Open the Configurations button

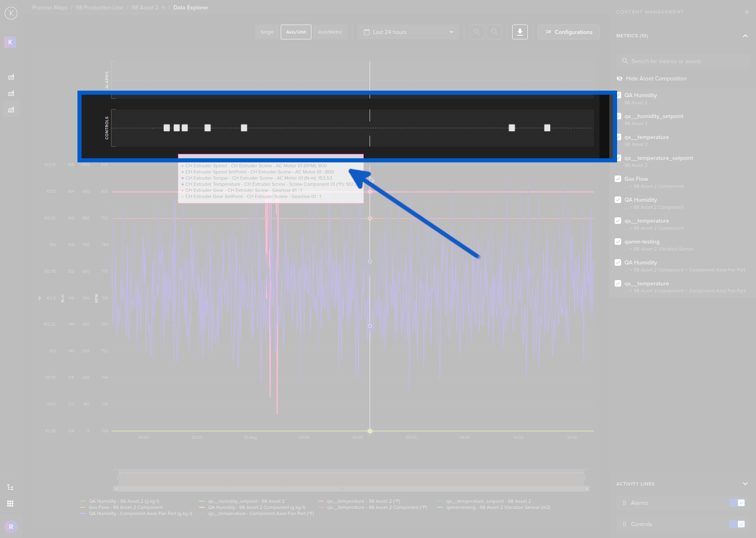pyautogui.click(x=569, y=32)
